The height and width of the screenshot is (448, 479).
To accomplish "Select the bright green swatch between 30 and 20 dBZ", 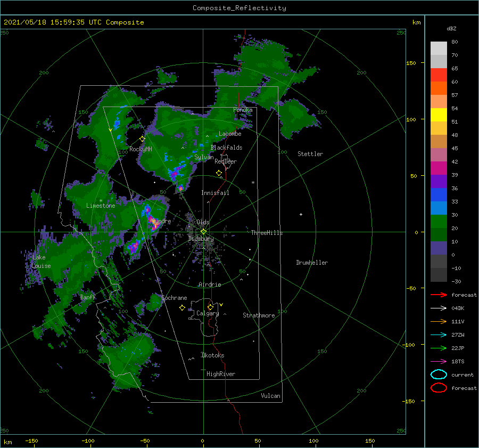I will click(x=439, y=222).
